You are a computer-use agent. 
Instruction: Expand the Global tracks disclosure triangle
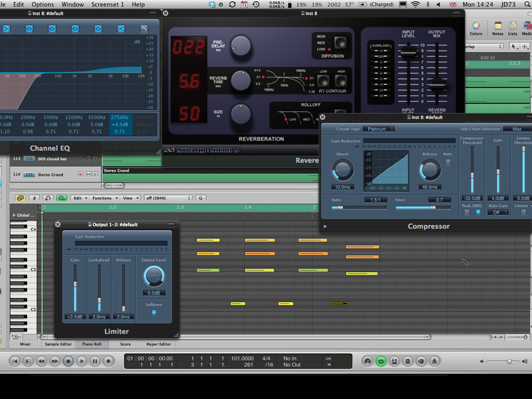[x=14, y=215]
